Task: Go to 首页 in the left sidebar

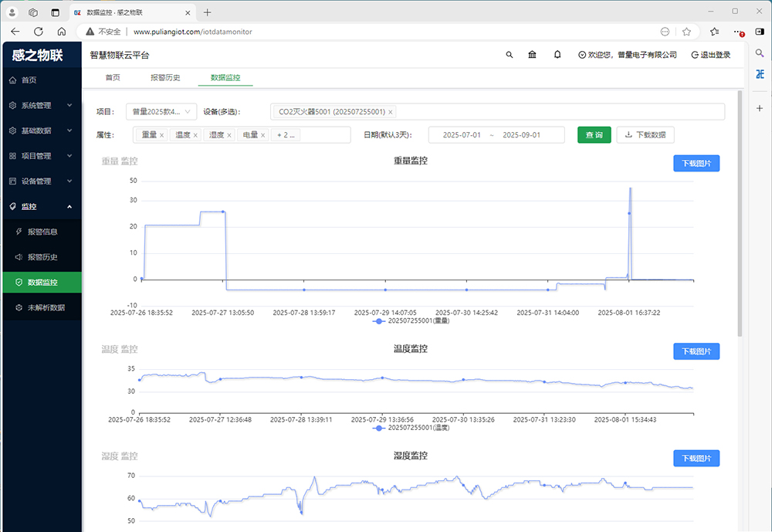Action: click(x=29, y=80)
